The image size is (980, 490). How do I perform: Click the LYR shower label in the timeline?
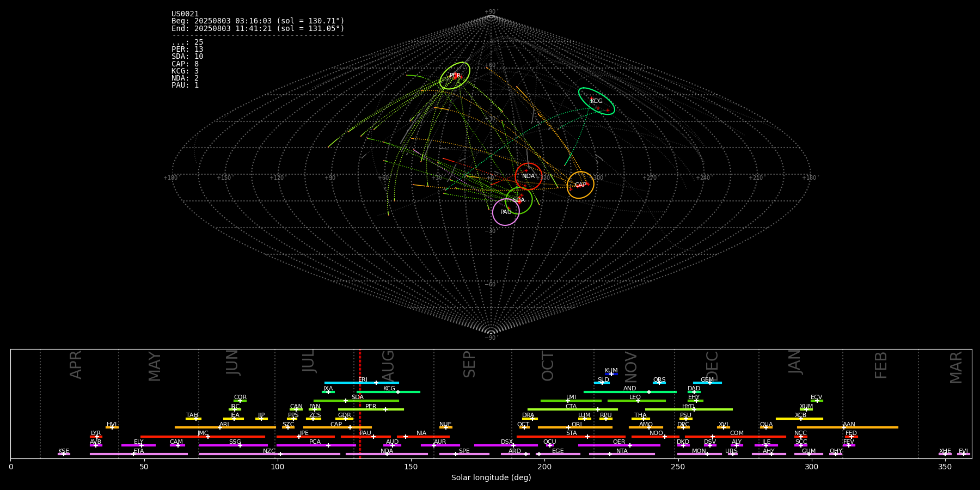[x=96, y=433]
